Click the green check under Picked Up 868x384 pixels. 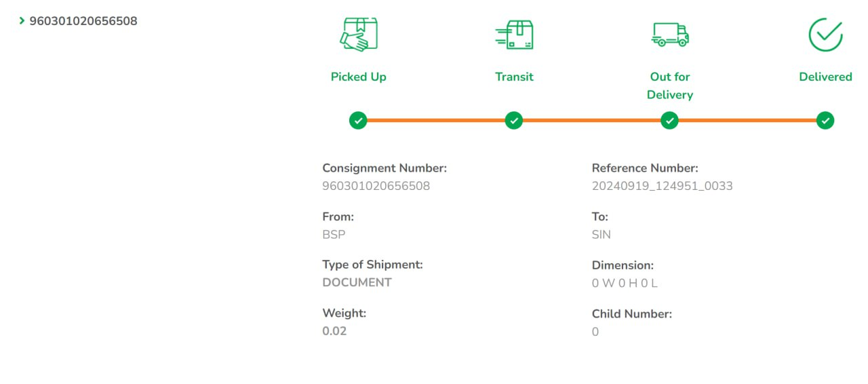[358, 121]
